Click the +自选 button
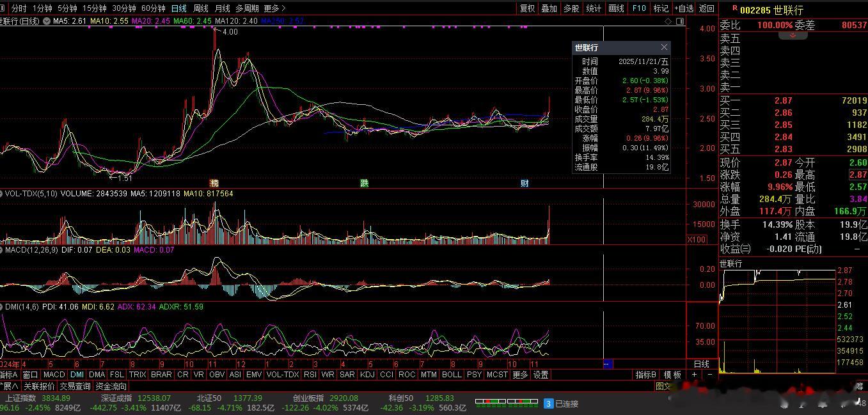This screenshot has height=415, width=868. tap(683, 8)
